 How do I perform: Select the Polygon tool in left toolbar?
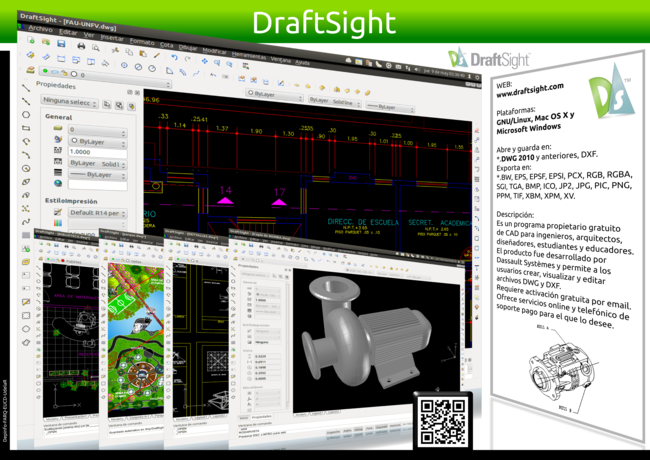point(26,114)
